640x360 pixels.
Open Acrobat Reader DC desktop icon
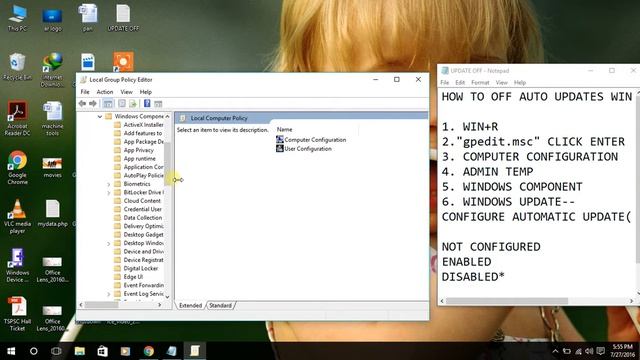pos(18,119)
